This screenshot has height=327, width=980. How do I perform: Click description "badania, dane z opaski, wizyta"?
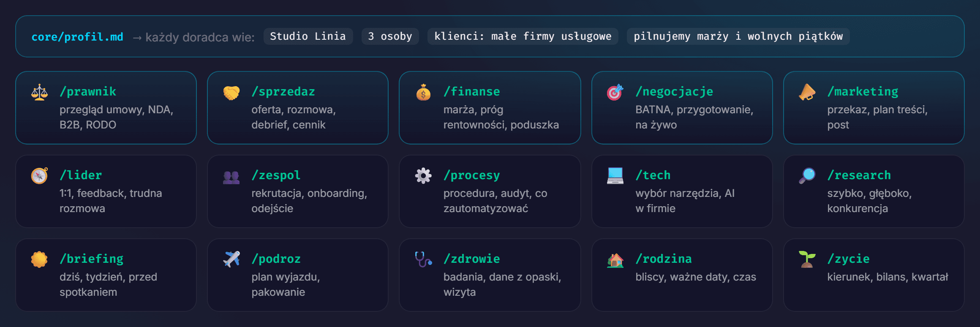click(x=502, y=284)
